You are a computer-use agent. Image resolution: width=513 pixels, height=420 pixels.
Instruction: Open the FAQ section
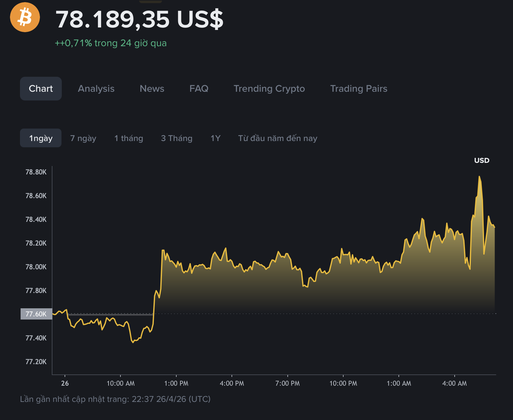coord(199,89)
